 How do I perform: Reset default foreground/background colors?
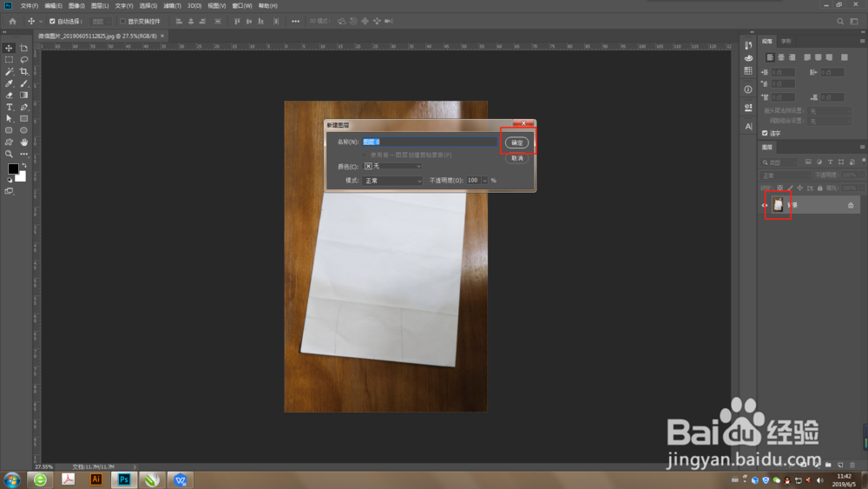10,180
